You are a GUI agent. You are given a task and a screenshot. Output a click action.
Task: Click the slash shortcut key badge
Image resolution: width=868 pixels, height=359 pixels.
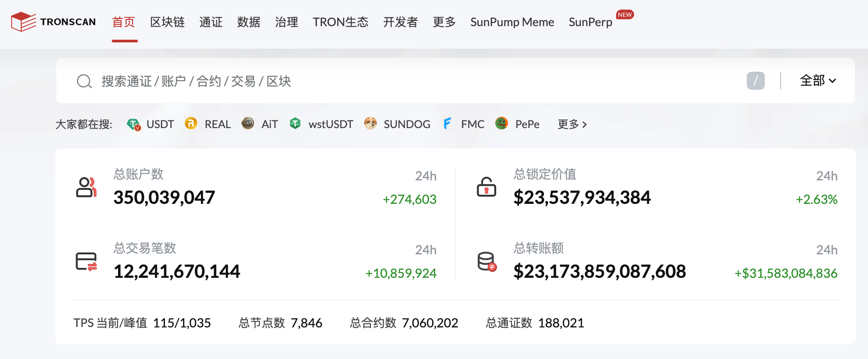coord(755,81)
